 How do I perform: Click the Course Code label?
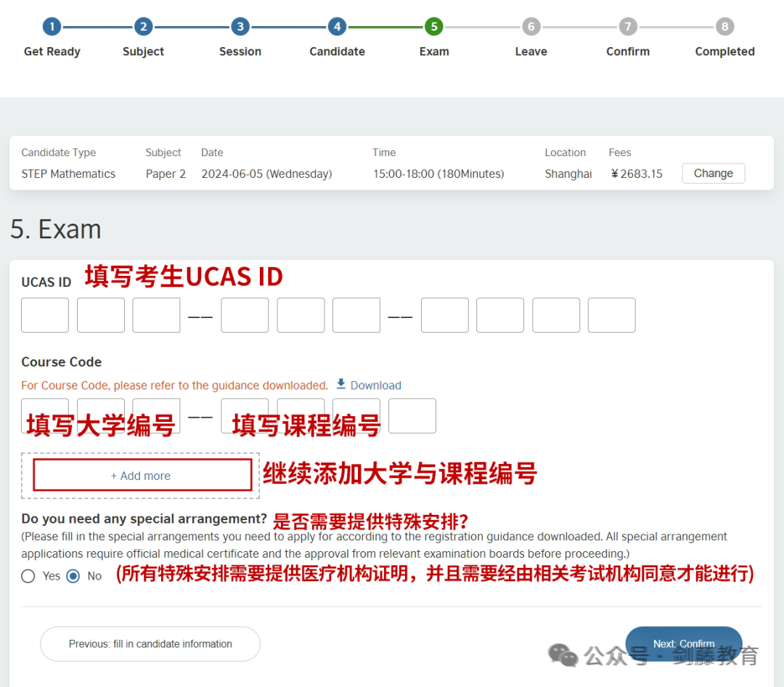(62, 362)
